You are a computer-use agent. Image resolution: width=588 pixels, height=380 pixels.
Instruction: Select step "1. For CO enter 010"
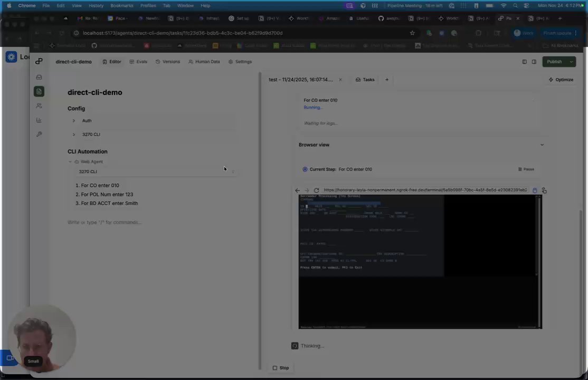97,185
